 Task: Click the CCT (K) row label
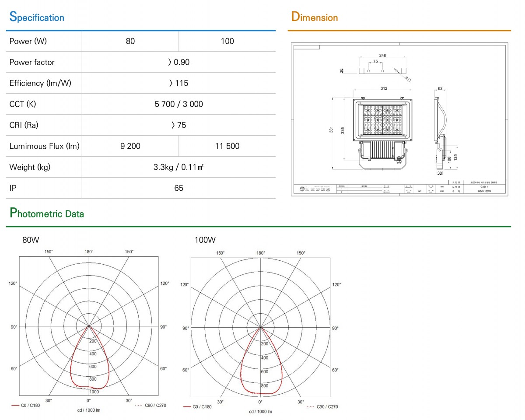click(23, 104)
